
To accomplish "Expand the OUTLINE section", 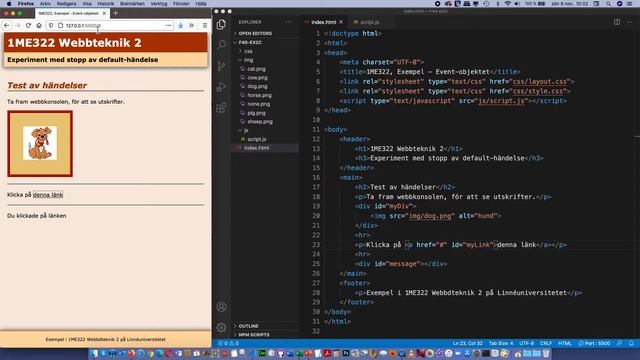I will (265, 326).
